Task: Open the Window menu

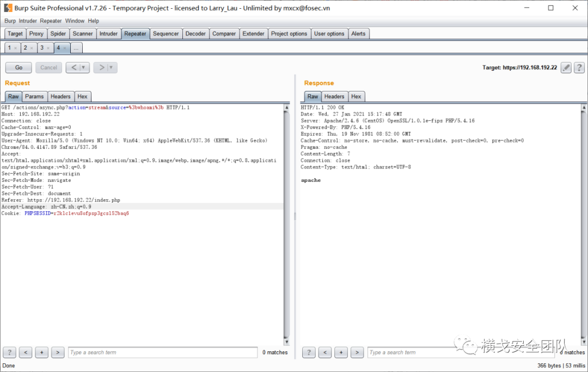Action: 75,21
